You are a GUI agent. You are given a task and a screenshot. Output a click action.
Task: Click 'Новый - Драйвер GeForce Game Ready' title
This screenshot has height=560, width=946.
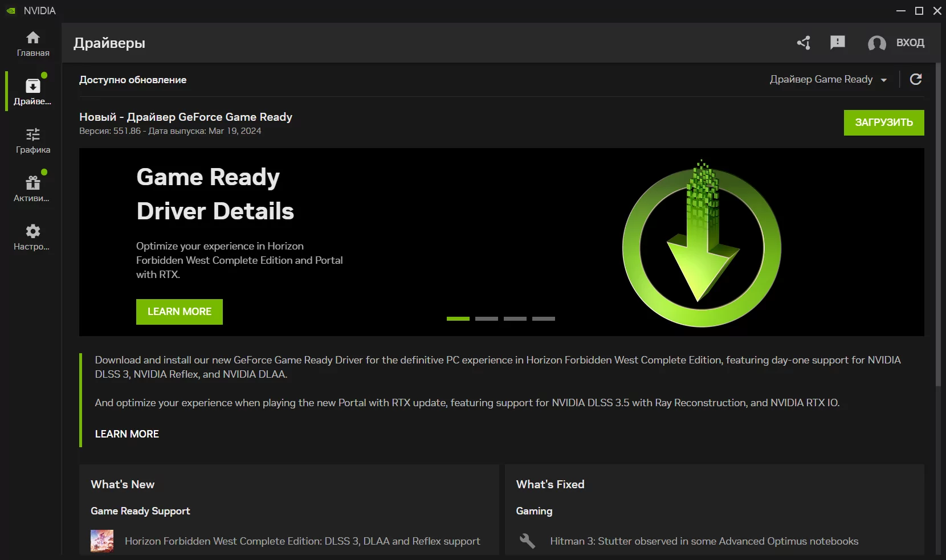(x=186, y=117)
